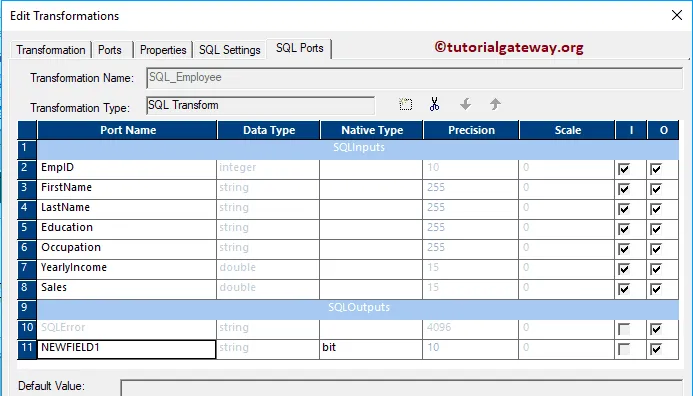The height and width of the screenshot is (396, 693).
Task: Switch to the Transformation tab
Action: click(x=51, y=50)
